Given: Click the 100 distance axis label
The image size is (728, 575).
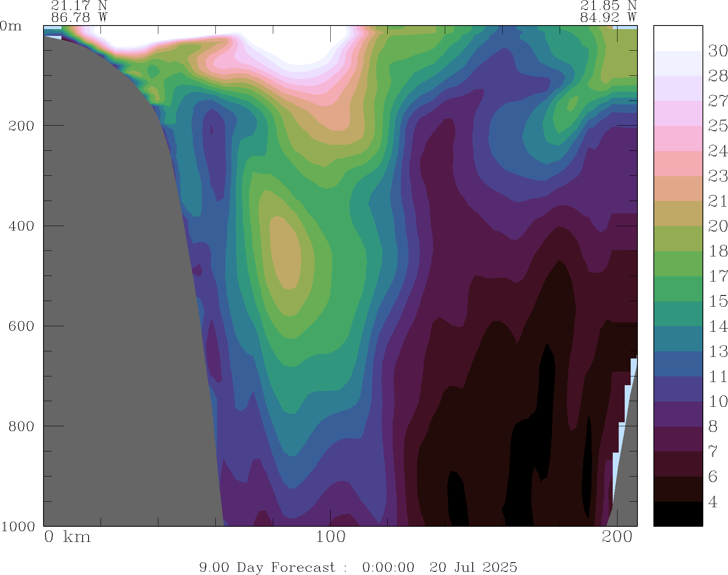Looking at the screenshot, I should (x=330, y=537).
